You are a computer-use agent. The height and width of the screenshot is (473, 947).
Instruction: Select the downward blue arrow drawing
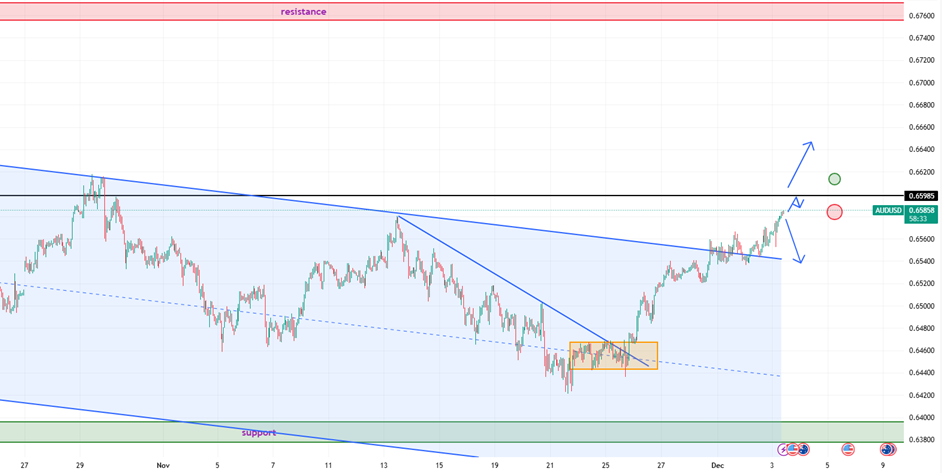pos(793,241)
